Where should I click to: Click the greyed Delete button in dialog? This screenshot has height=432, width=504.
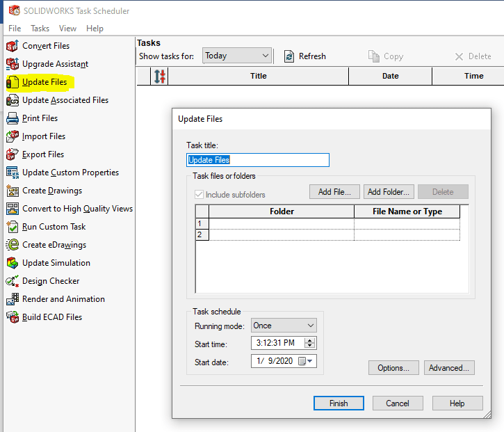443,192
